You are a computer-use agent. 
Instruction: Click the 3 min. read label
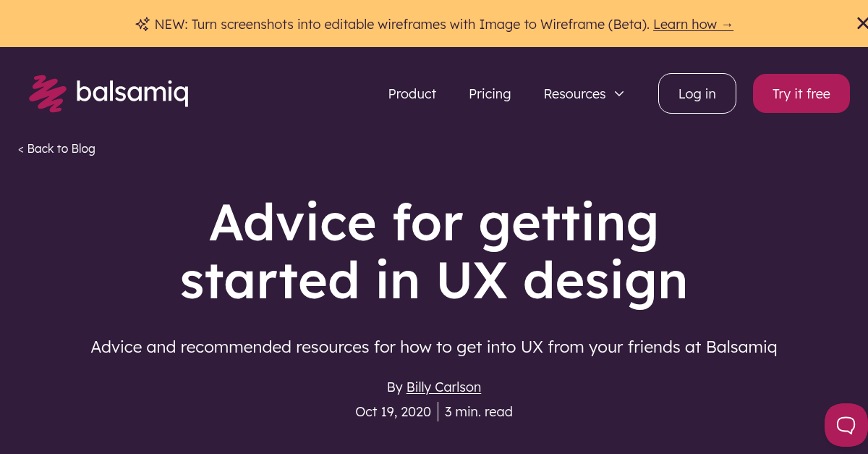478,411
